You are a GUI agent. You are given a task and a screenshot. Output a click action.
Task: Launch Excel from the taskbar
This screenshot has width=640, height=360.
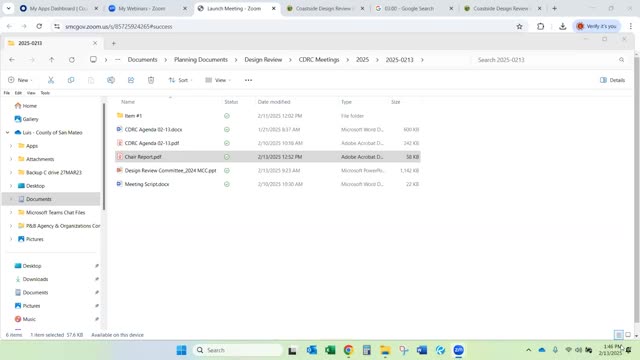pos(330,350)
